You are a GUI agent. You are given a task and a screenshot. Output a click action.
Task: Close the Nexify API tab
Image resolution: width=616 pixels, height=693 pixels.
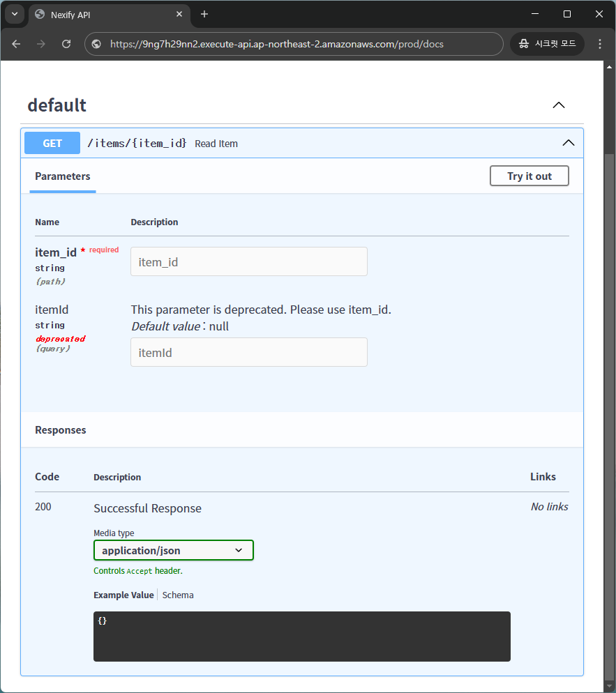179,14
